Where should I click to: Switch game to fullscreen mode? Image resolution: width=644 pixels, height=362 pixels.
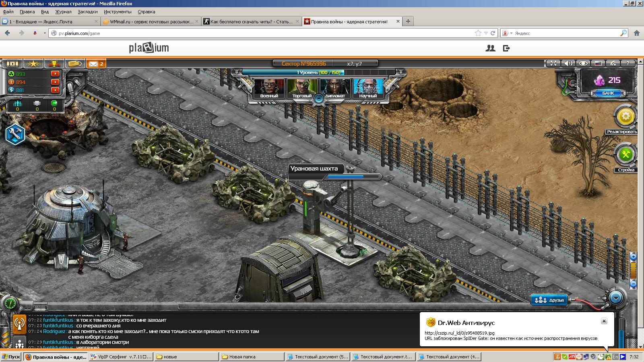[x=553, y=63]
